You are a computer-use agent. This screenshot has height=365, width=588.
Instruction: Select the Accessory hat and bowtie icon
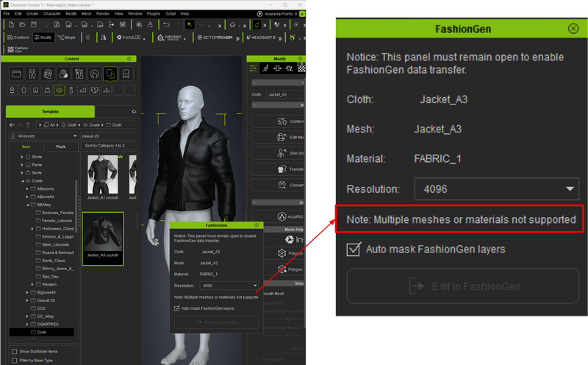click(x=126, y=74)
